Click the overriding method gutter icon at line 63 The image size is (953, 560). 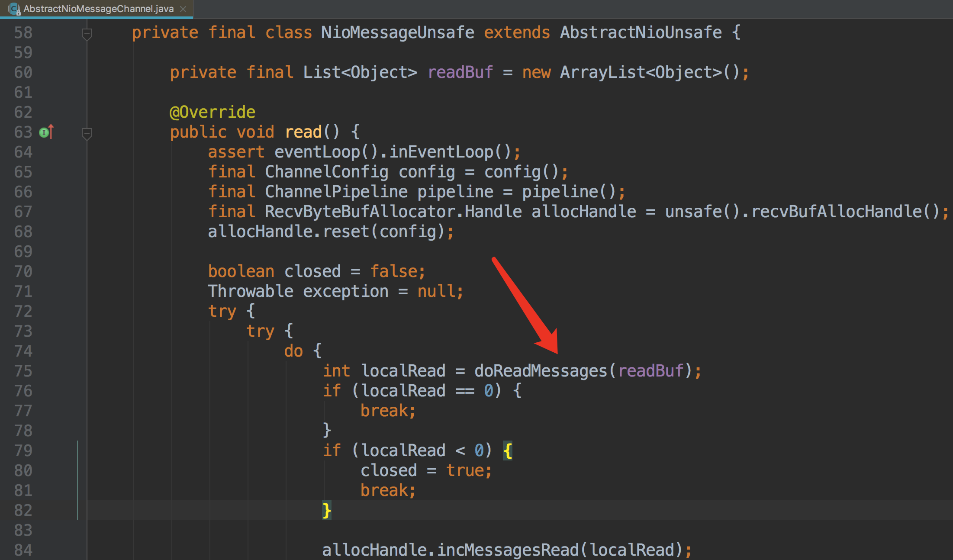pyautogui.click(x=46, y=132)
